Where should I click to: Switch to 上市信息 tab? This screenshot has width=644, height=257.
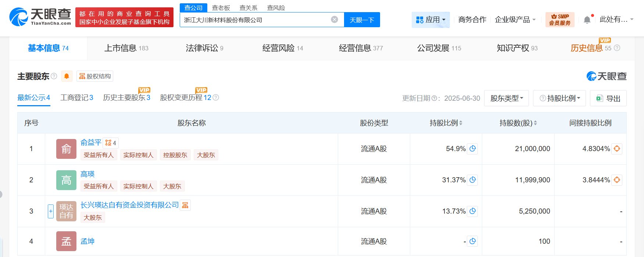126,48
